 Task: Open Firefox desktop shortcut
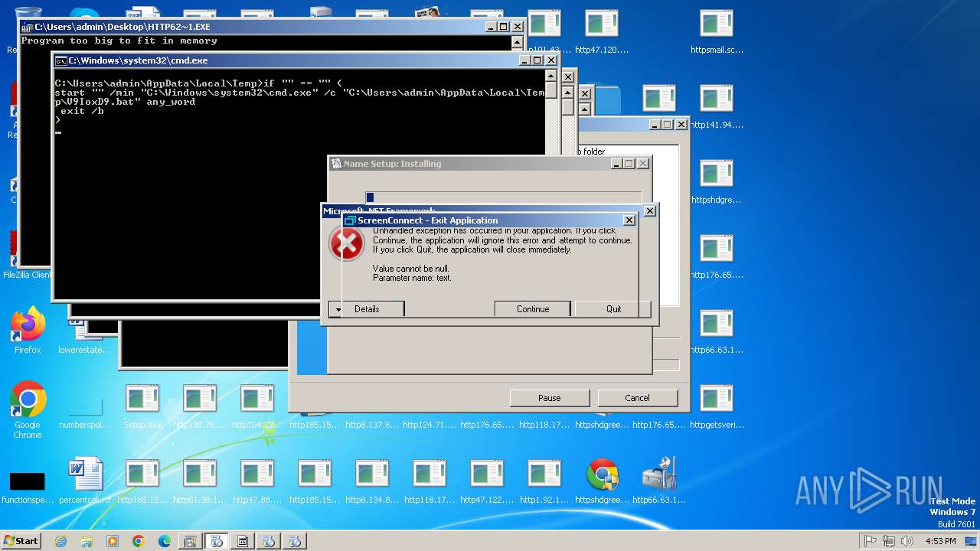[x=28, y=331]
